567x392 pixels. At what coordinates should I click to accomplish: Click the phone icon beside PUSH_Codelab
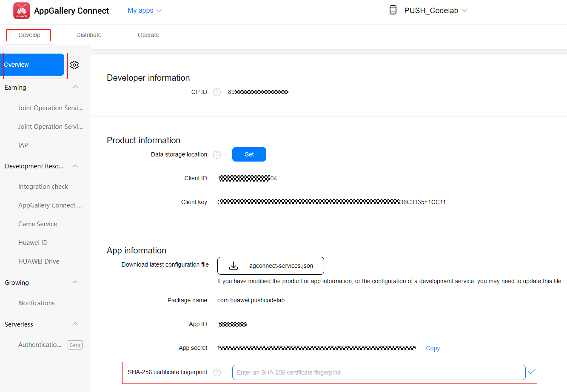tap(393, 10)
